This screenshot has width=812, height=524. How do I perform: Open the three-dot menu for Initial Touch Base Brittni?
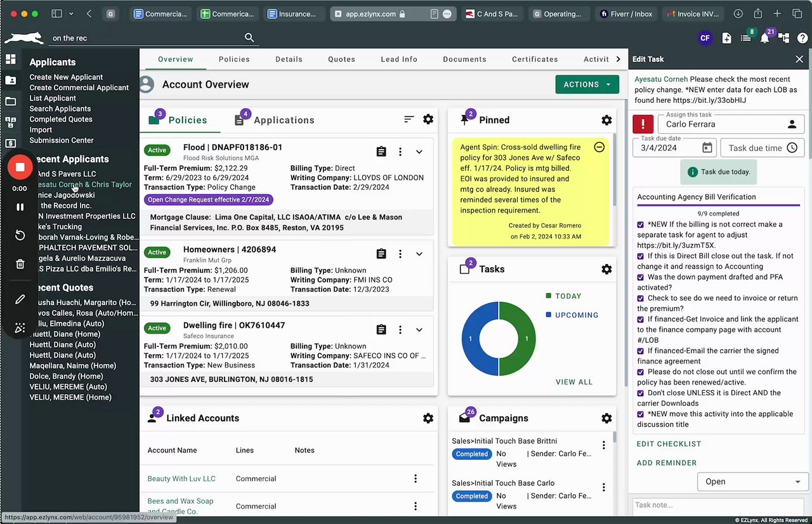604,445
